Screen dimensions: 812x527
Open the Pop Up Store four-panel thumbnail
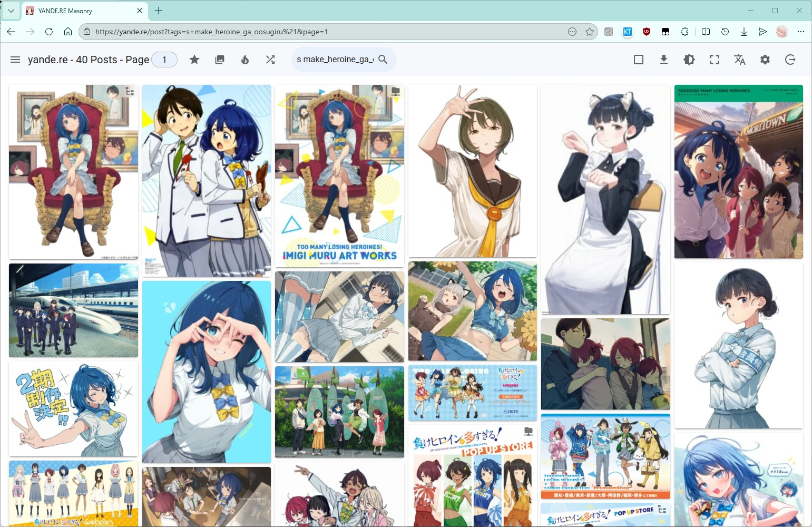(x=473, y=476)
